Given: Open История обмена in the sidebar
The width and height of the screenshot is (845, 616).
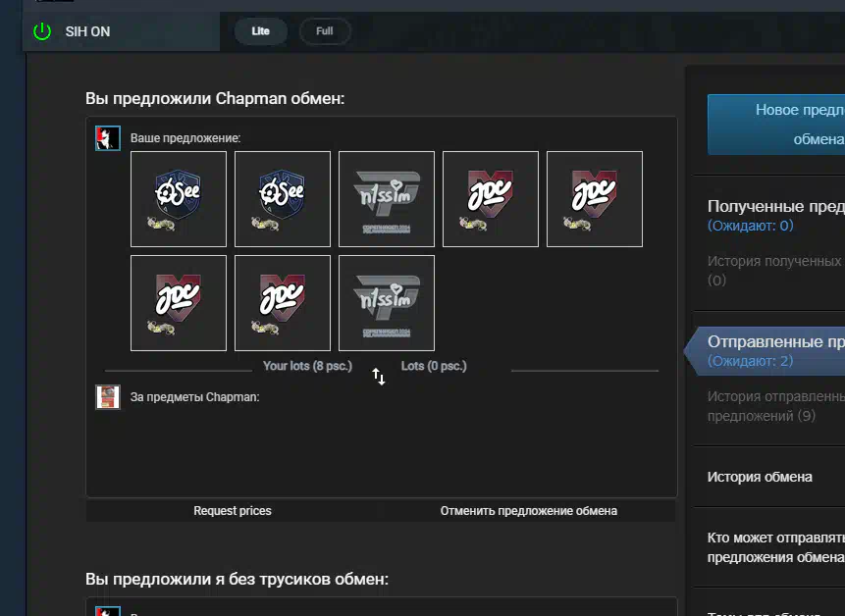Looking at the screenshot, I should [x=760, y=477].
